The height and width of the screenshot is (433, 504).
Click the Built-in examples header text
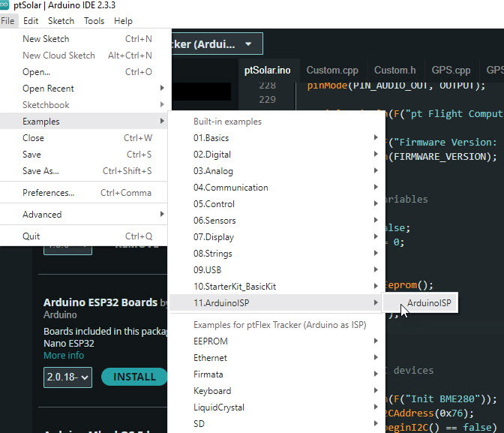[227, 122]
